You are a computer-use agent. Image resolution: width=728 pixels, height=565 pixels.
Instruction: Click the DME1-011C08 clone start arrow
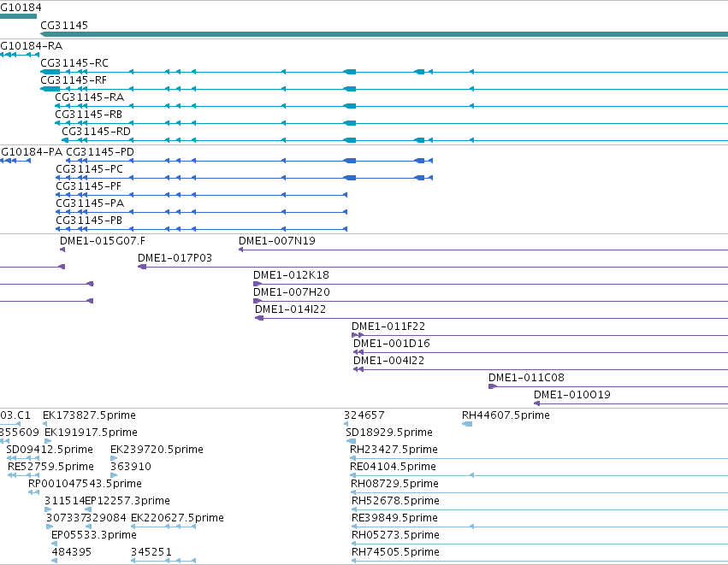click(x=493, y=386)
